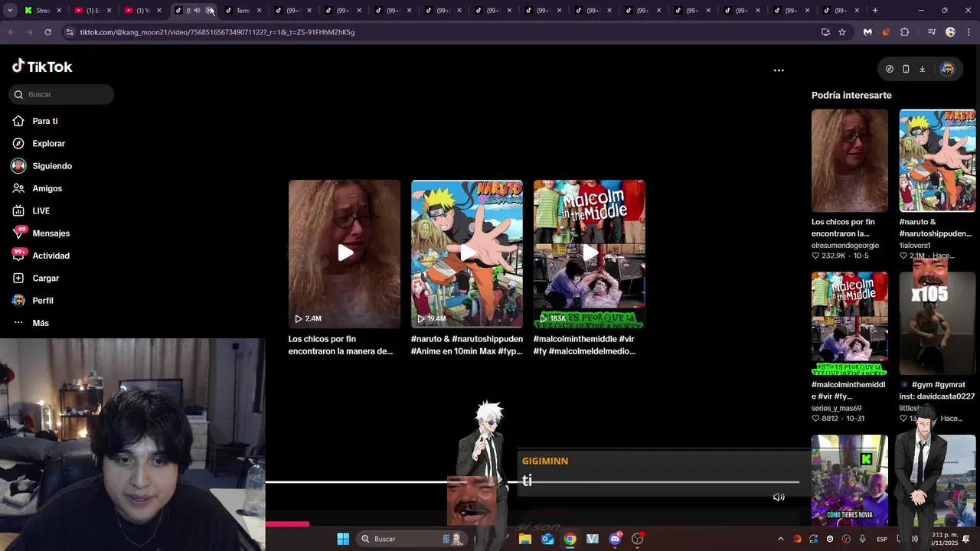Open '#naruto & #narutoshippuden' caption link
The width and height of the screenshot is (980, 551).
(467, 345)
